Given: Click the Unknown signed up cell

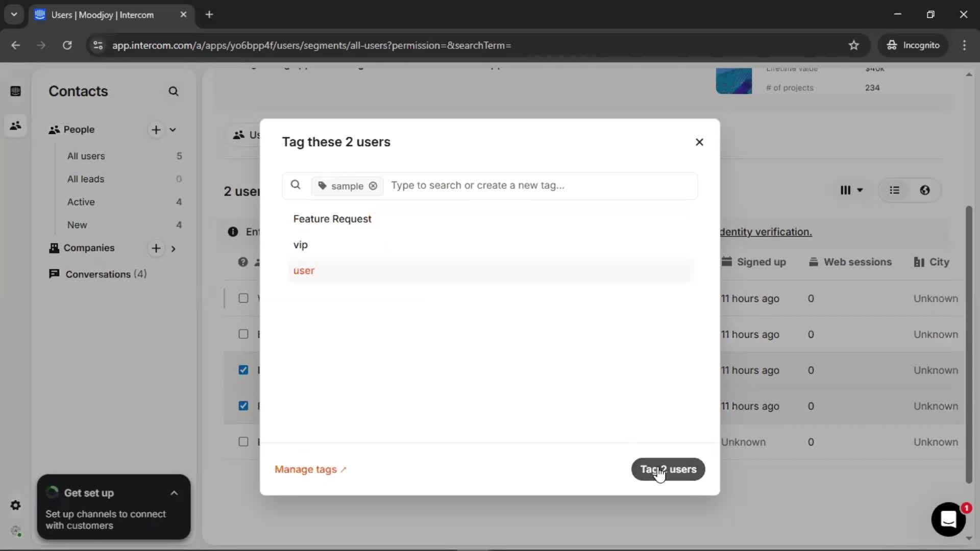Looking at the screenshot, I should point(743,442).
